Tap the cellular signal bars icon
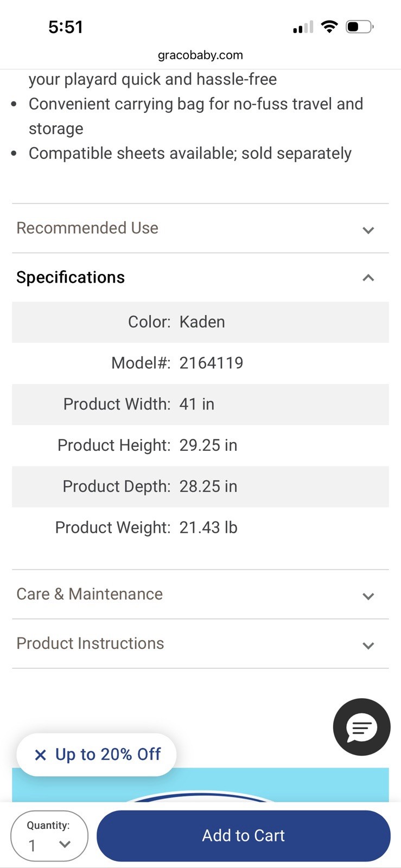The image size is (401, 868). [303, 27]
